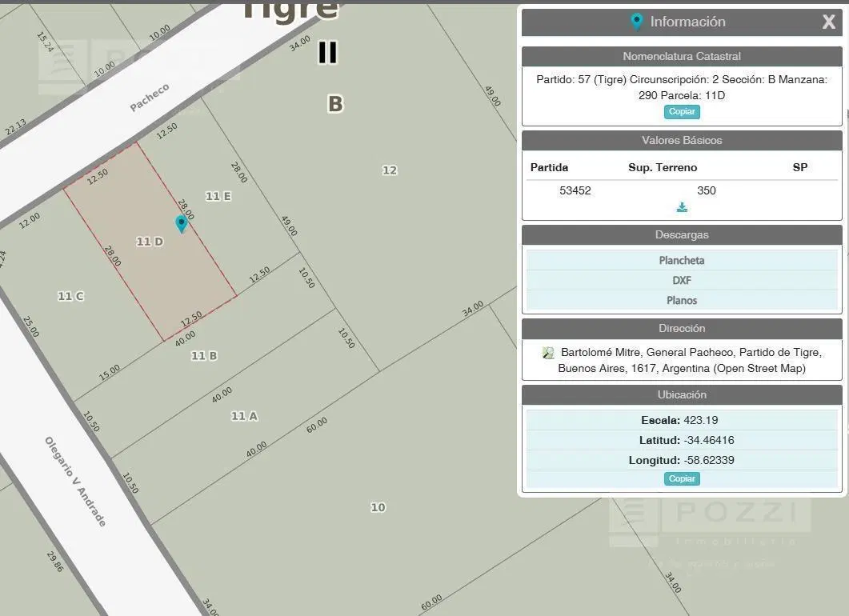Image resolution: width=849 pixels, height=616 pixels.
Task: Click the blue location pin on parcel 11 D
Action: (x=182, y=223)
